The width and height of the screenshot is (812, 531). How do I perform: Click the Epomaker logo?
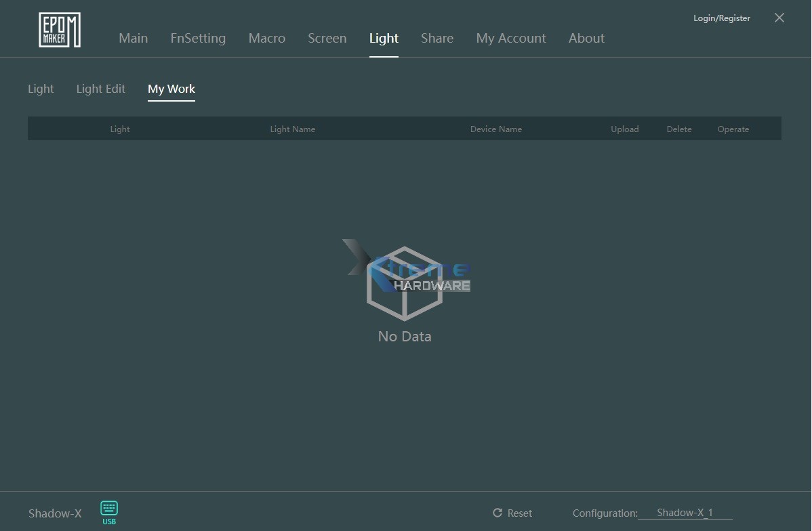(60, 30)
